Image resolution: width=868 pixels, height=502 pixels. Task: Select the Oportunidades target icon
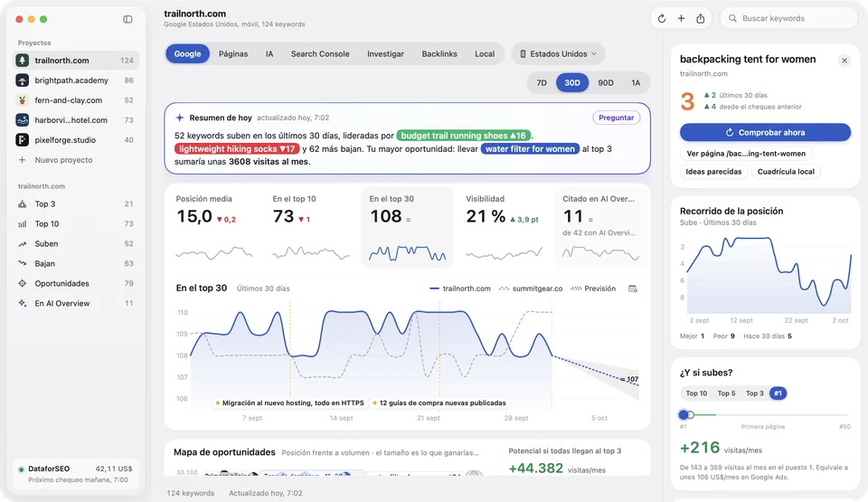pyautogui.click(x=22, y=284)
